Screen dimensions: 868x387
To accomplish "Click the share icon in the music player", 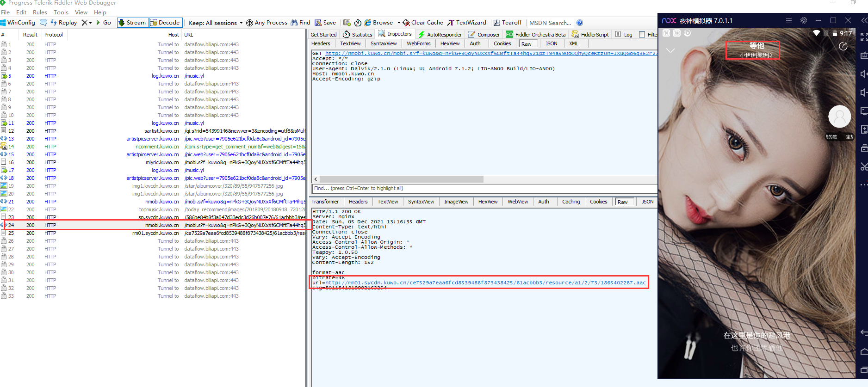I will click(x=843, y=46).
